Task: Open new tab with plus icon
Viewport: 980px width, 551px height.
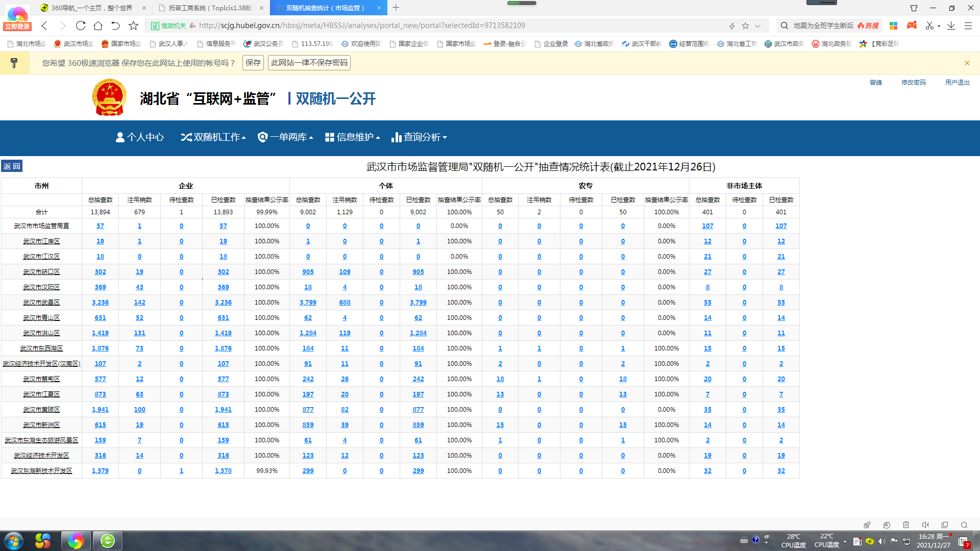Action: pos(396,8)
